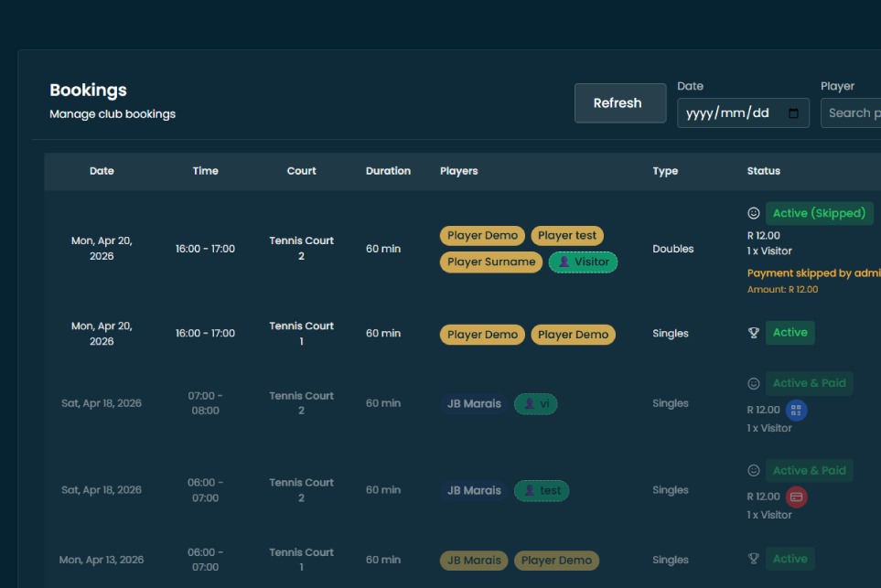This screenshot has height=588, width=881.
Task: Click the Active (Skipped) status badge
Action: (x=819, y=213)
